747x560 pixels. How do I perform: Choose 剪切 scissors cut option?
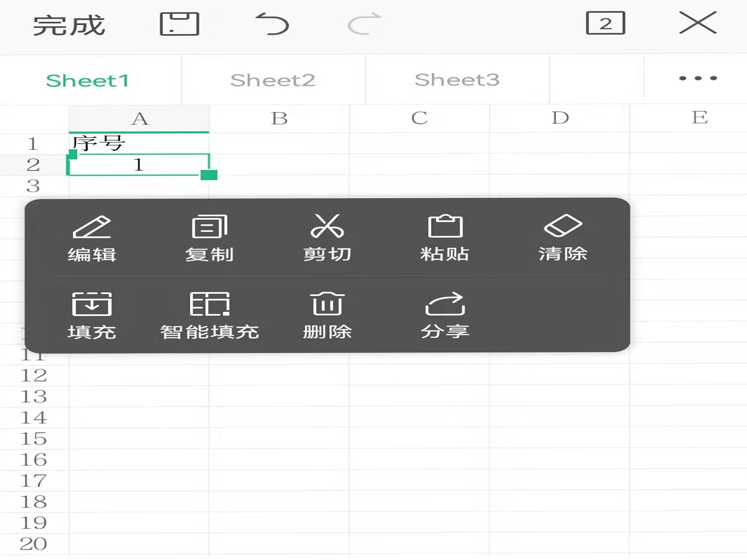coord(327,238)
